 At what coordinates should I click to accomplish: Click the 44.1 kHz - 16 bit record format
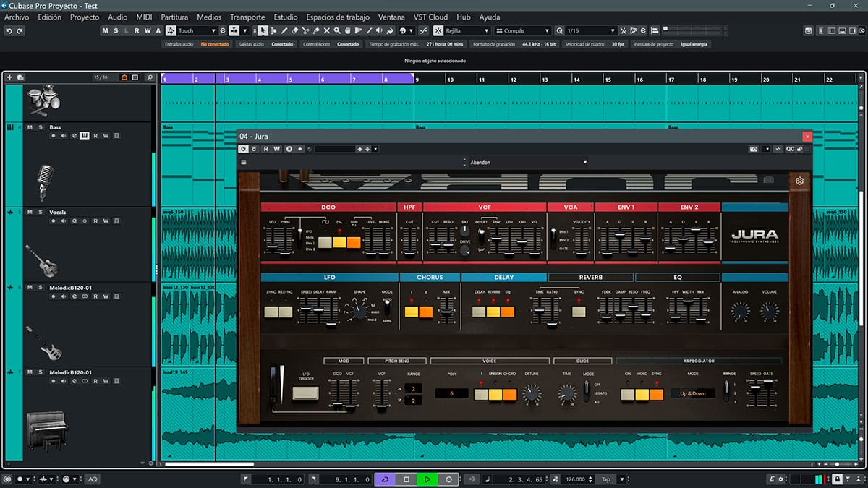click(538, 44)
